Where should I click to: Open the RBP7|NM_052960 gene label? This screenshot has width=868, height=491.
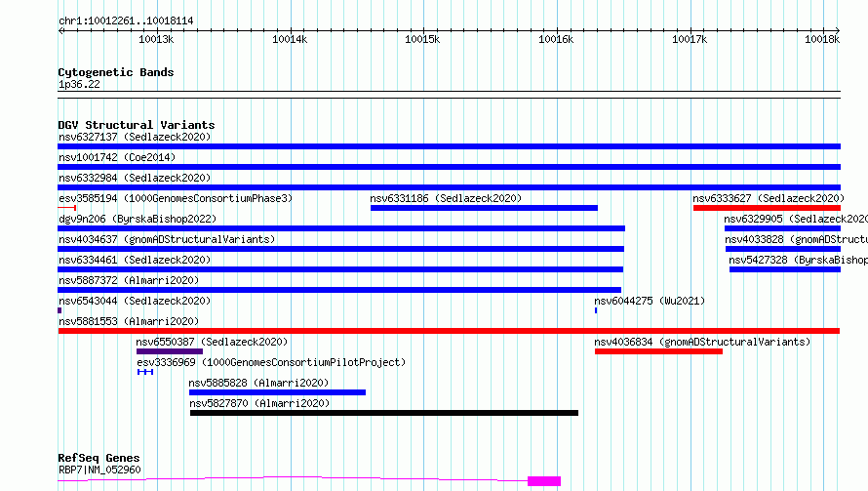pyautogui.click(x=99, y=470)
